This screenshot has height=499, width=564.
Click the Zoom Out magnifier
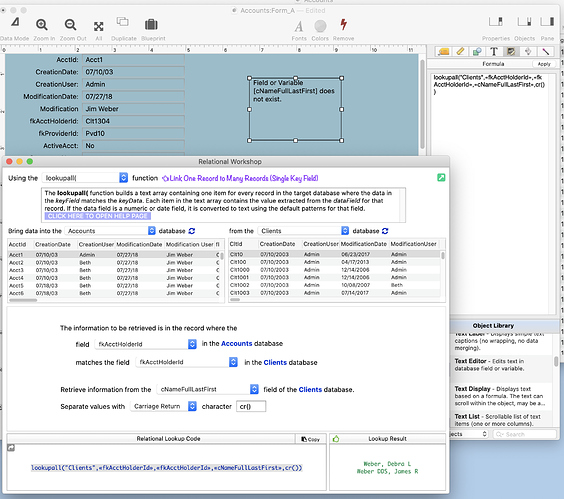[x=70, y=24]
